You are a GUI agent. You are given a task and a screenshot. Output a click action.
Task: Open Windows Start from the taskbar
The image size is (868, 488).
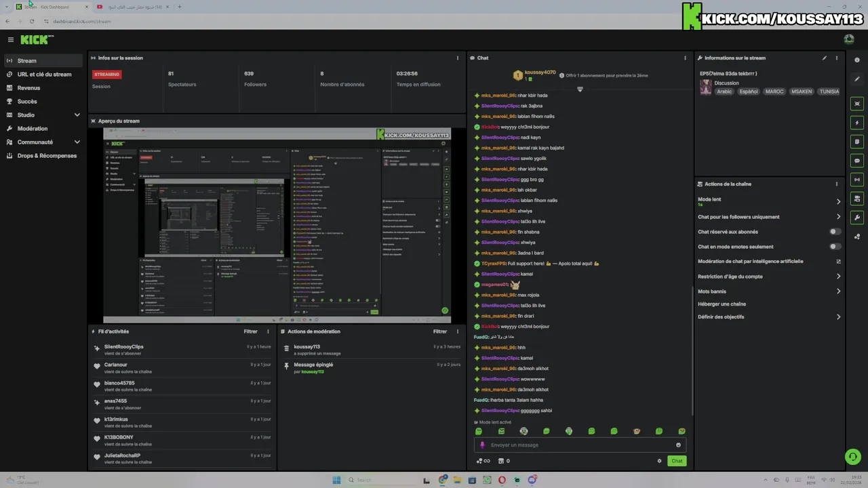[336, 480]
